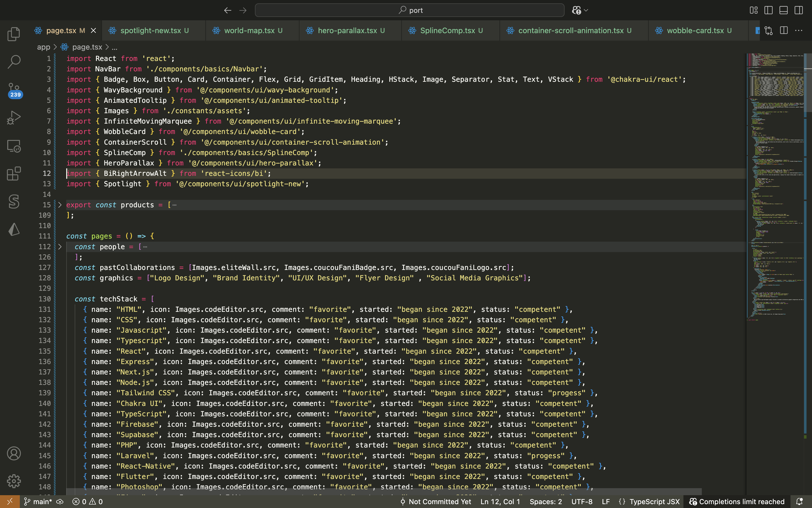Open changes compare icon in editor toolbar

click(769, 30)
